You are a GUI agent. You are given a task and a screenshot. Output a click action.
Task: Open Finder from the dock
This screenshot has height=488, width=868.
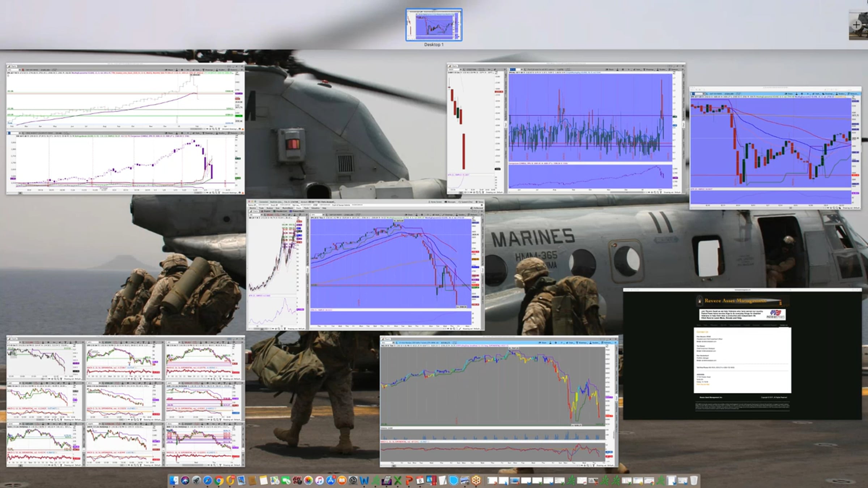(x=174, y=480)
